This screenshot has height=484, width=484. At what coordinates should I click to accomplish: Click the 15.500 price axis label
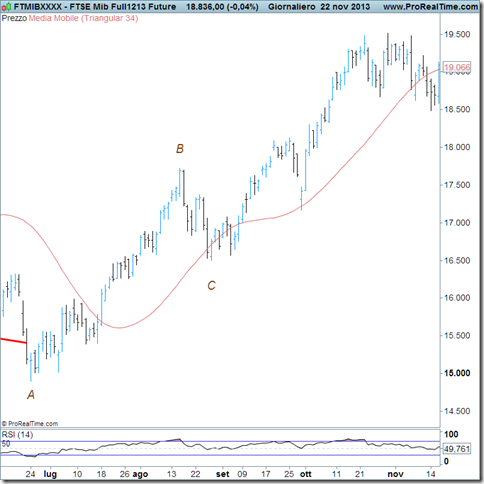pos(457,335)
